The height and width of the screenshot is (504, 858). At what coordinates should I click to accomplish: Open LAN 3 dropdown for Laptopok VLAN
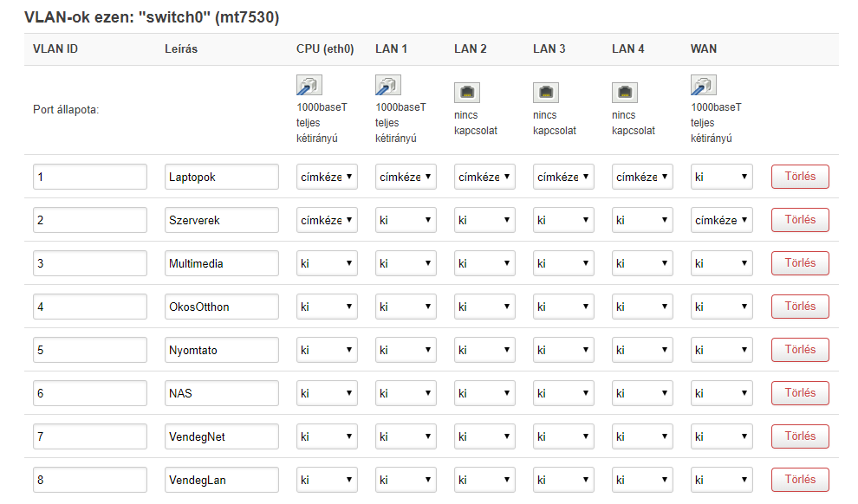click(563, 177)
